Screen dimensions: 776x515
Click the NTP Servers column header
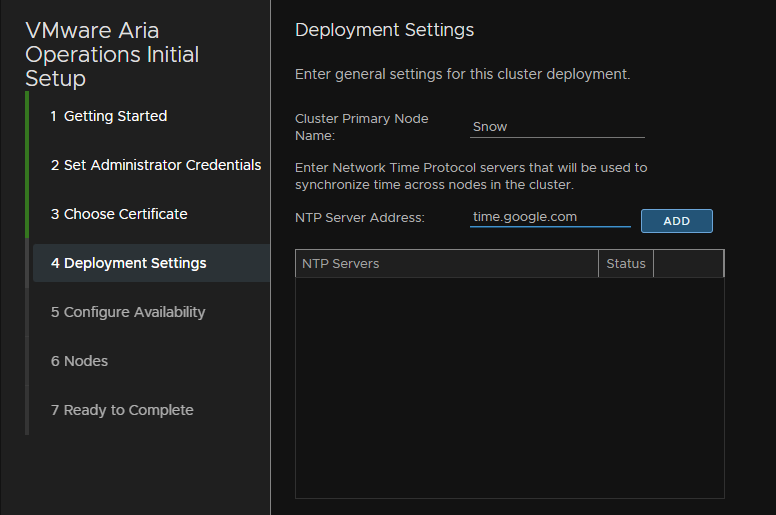point(446,264)
